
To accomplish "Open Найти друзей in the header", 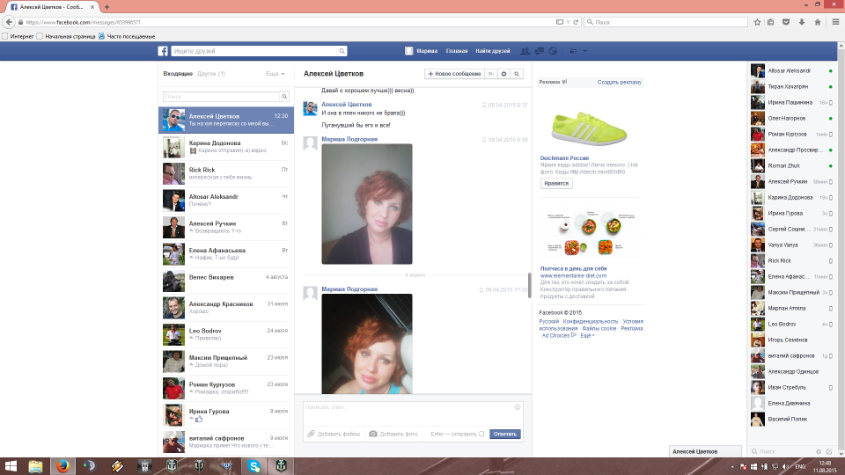I will 493,51.
